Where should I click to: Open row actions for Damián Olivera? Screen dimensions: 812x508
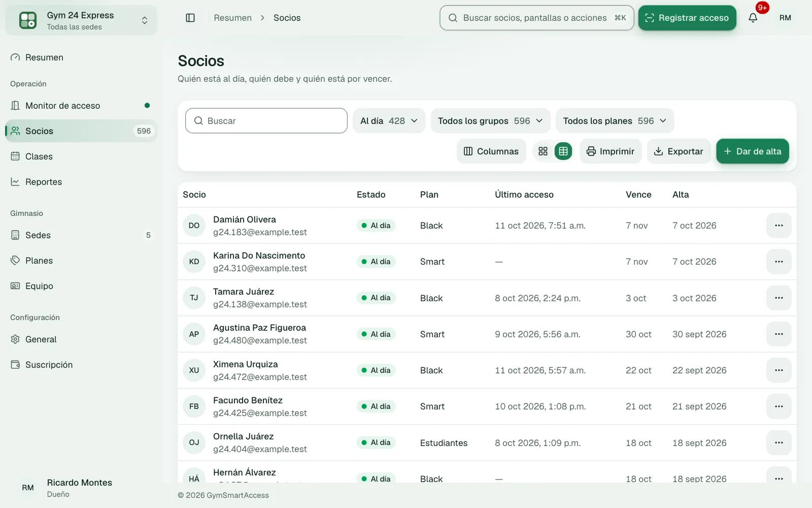tap(779, 226)
